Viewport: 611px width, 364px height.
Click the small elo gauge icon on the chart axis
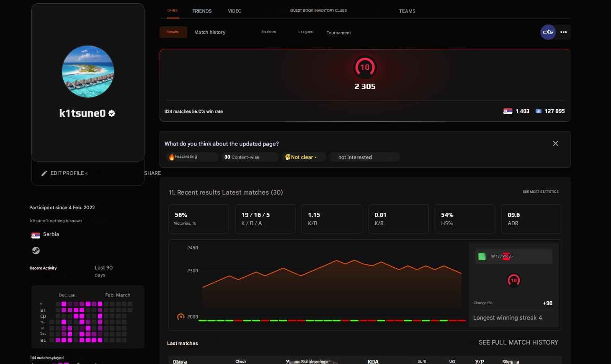[181, 317]
